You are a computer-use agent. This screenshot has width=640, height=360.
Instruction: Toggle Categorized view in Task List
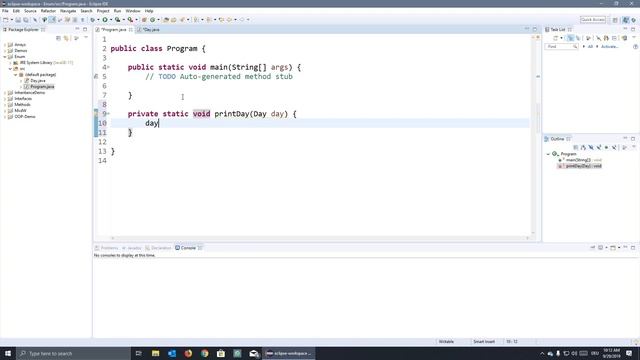pos(570,38)
